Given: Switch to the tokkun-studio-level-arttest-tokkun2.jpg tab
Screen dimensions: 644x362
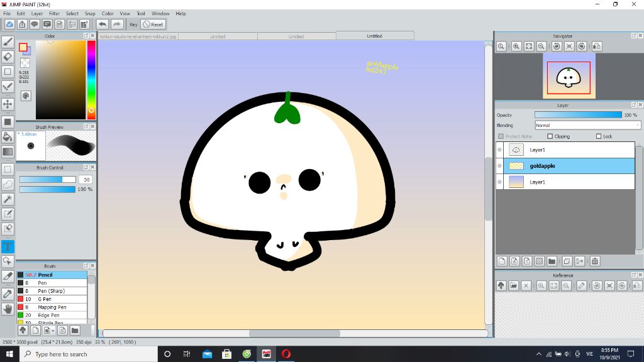Looking at the screenshot, I should 138,36.
